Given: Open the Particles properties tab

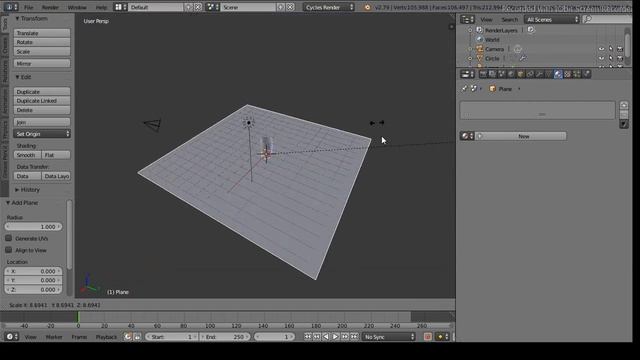Looking at the screenshot, I should pyautogui.click(x=577, y=74).
